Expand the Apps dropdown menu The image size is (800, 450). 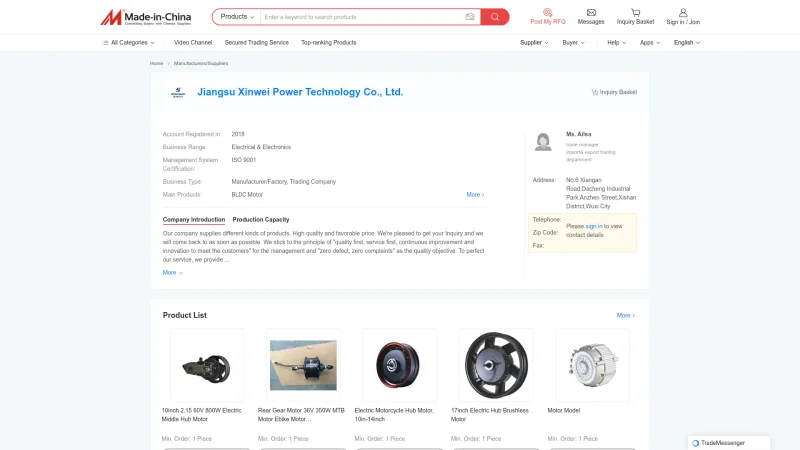tap(650, 43)
